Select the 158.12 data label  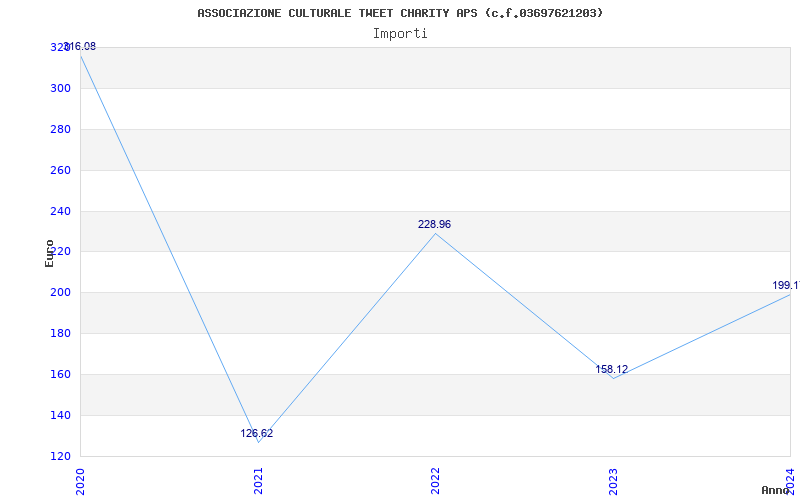click(x=611, y=369)
